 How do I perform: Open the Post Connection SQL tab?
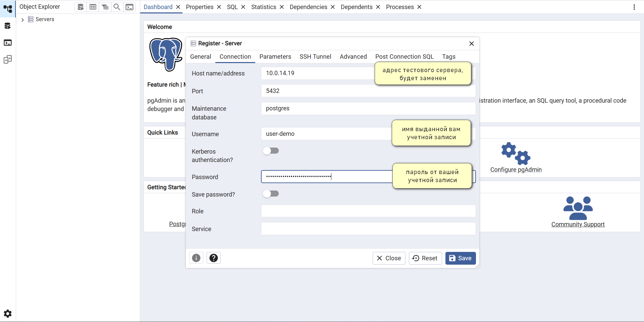[404, 57]
